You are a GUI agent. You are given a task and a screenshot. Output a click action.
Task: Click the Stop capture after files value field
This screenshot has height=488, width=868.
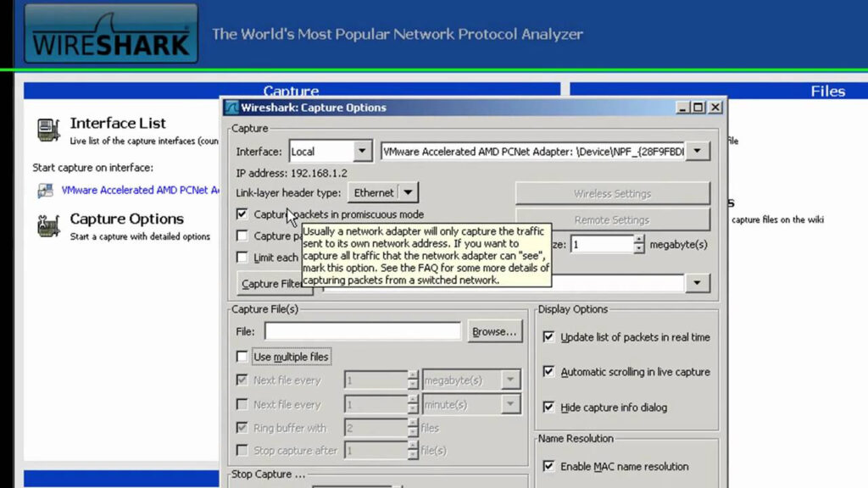click(376, 451)
